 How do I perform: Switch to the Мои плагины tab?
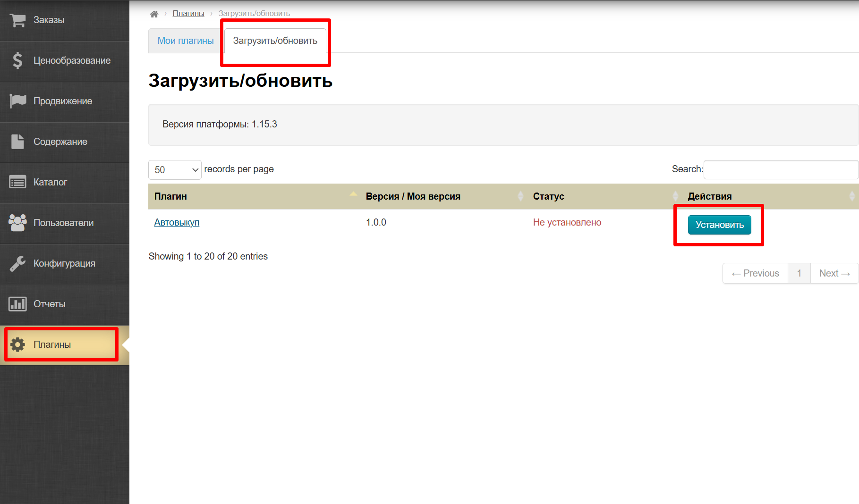click(x=186, y=41)
